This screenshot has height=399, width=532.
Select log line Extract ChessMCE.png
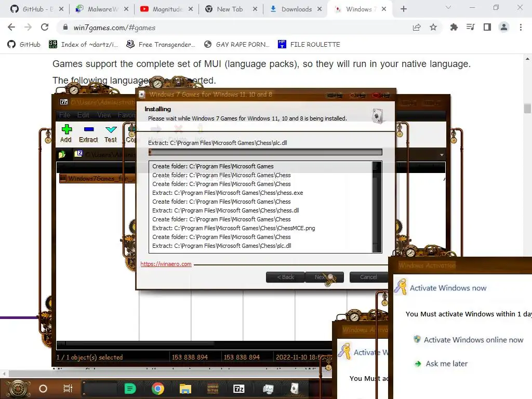233,228
